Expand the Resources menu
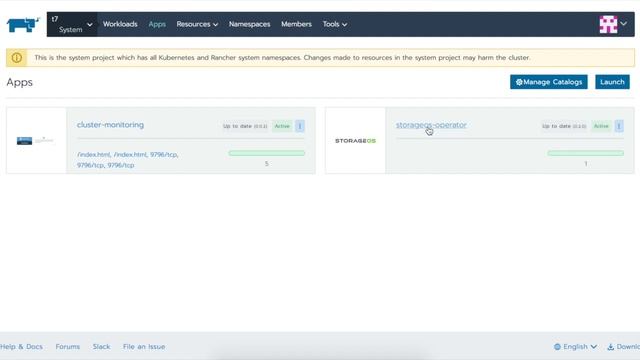Image resolution: width=640 pixels, height=360 pixels. 197,24
